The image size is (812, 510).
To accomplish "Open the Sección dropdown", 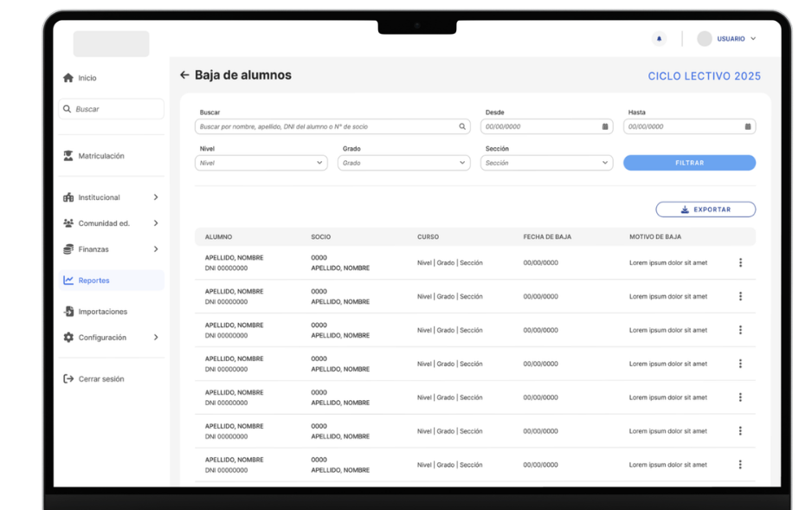I will (546, 163).
